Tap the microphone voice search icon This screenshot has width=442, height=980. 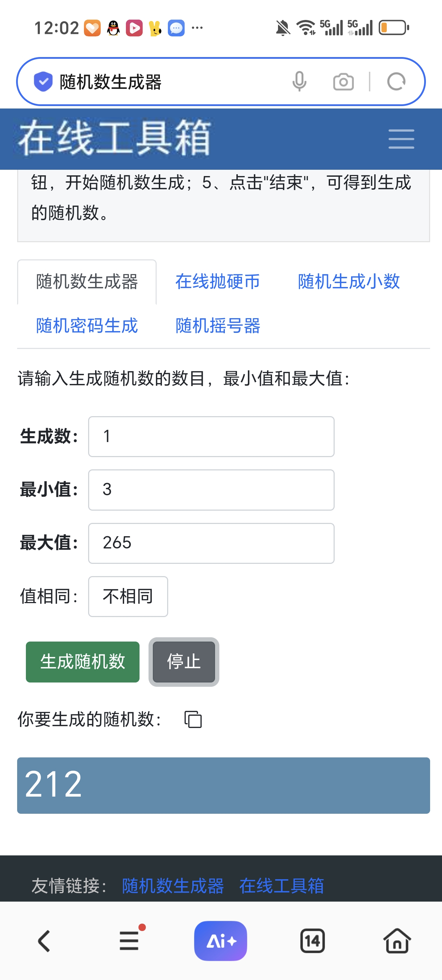299,82
